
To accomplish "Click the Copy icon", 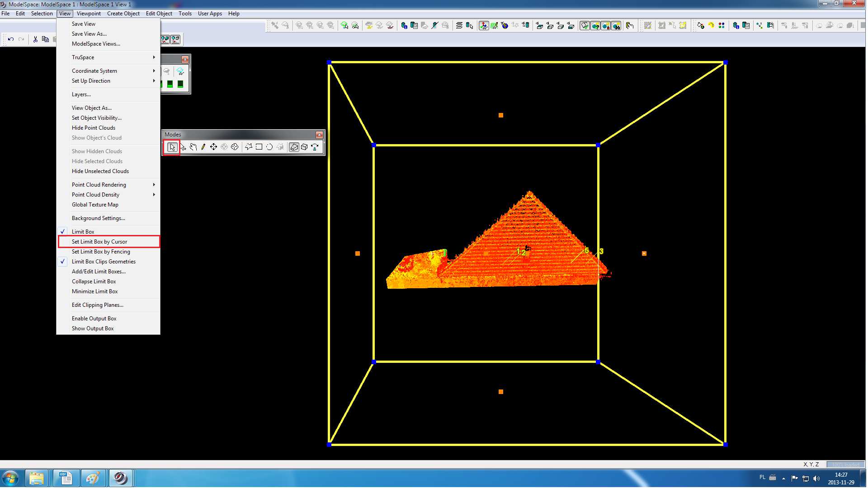I will coord(45,39).
